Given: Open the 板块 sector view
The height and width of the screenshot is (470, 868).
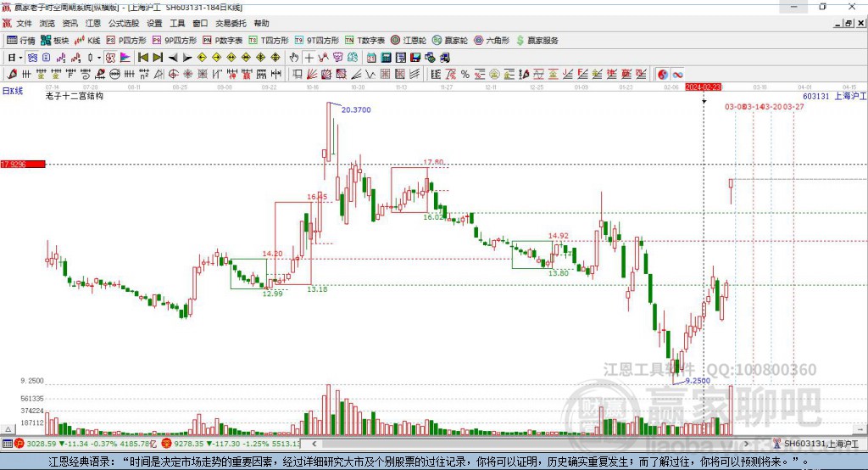Looking at the screenshot, I should pos(55,41).
